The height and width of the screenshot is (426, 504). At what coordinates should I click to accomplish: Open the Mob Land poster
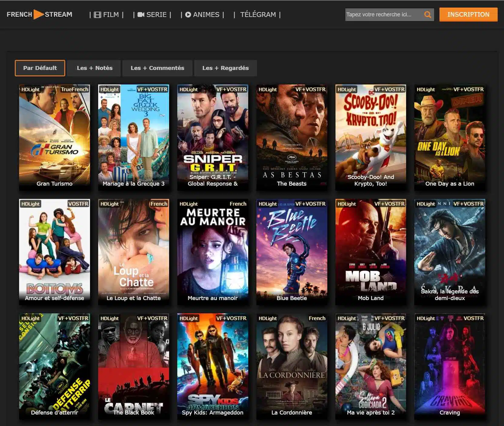(371, 252)
